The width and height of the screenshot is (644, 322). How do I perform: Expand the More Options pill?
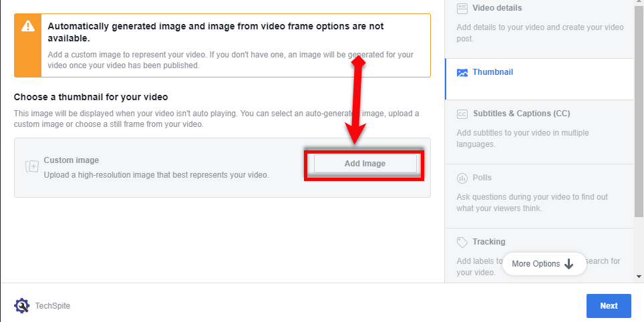pyautogui.click(x=543, y=264)
